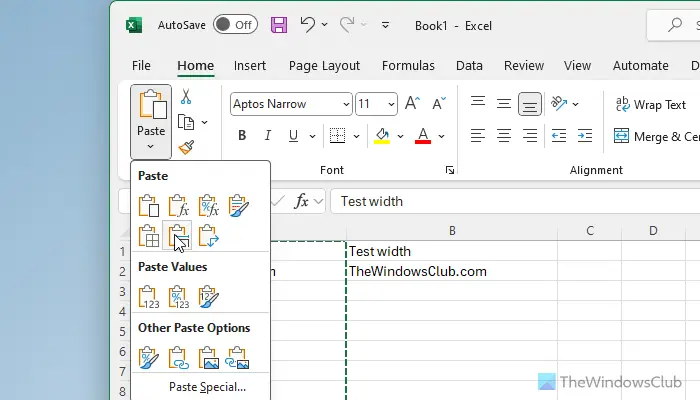Viewport: 700px width, 400px height.
Task: Toggle Wrap Text
Action: [650, 104]
